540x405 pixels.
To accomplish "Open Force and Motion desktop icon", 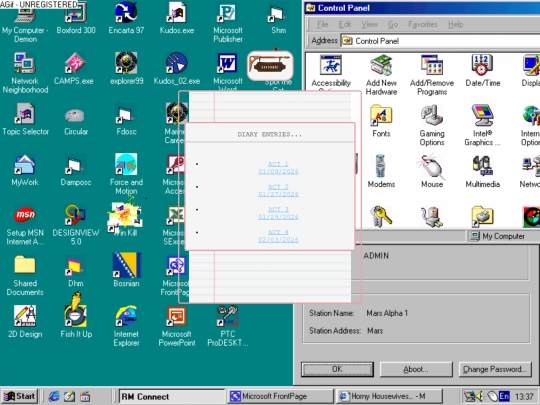I will (x=126, y=174).
